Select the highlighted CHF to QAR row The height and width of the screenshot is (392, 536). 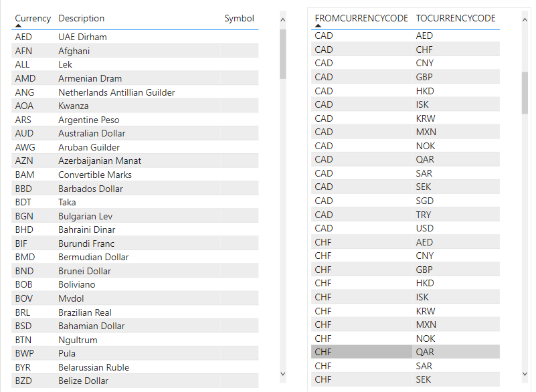click(401, 351)
